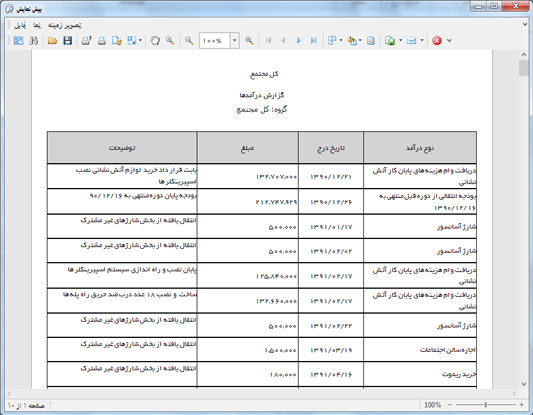The height and width of the screenshot is (415, 533).
Task: Expand the export formats dropdown arrow
Action: click(x=400, y=41)
